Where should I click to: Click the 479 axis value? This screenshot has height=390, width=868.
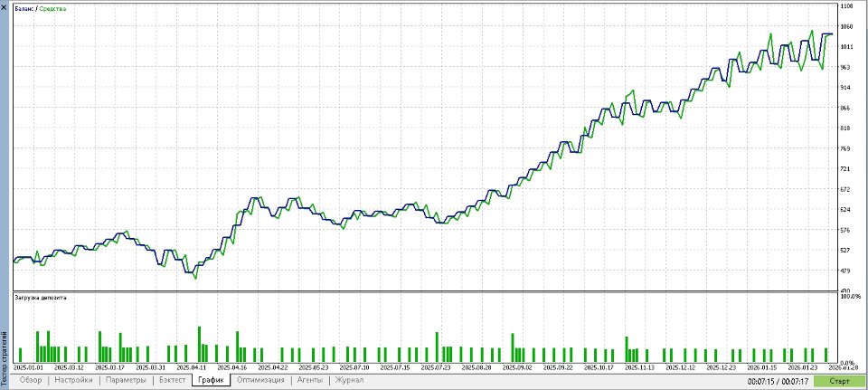coord(845,271)
